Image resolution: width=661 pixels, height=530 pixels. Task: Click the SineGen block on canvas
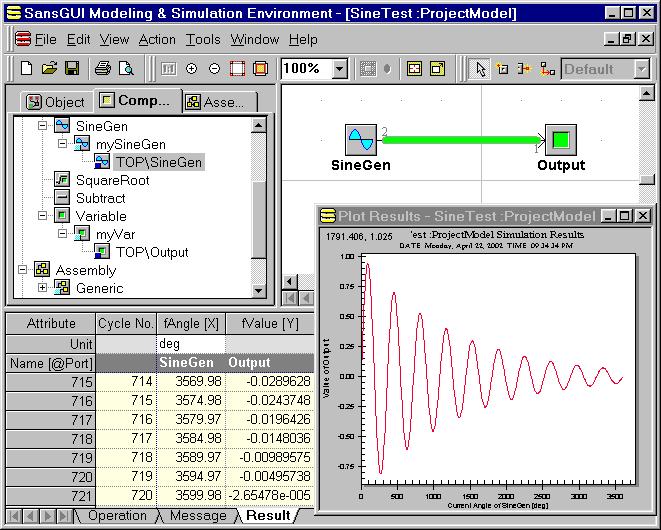(359, 139)
